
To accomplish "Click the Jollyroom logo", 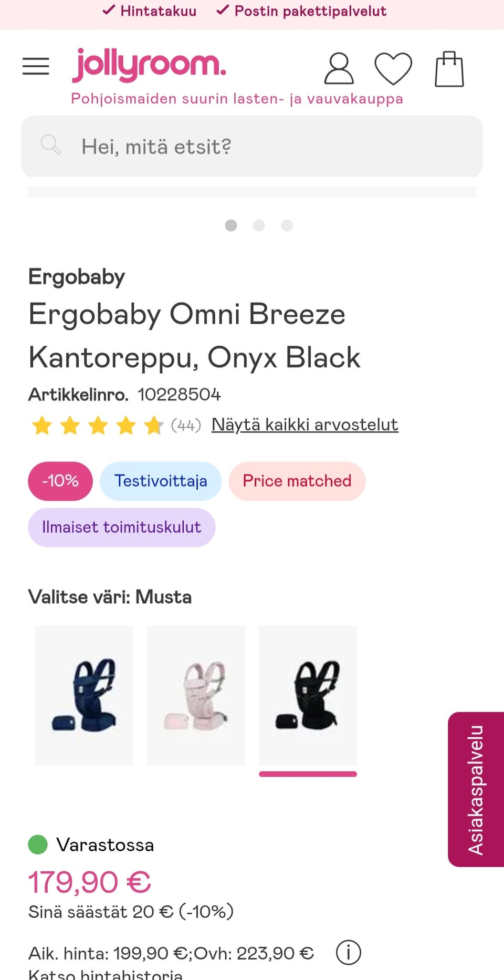I will [149, 65].
